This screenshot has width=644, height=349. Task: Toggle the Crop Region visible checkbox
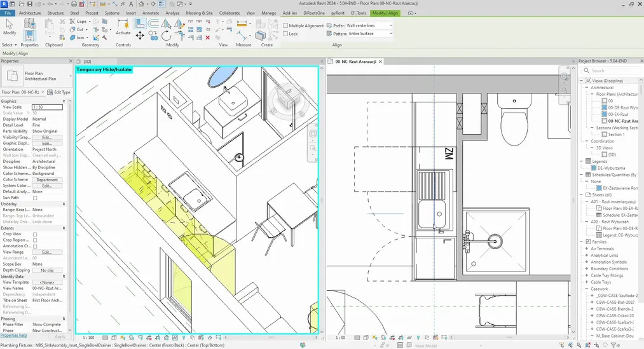click(x=35, y=240)
